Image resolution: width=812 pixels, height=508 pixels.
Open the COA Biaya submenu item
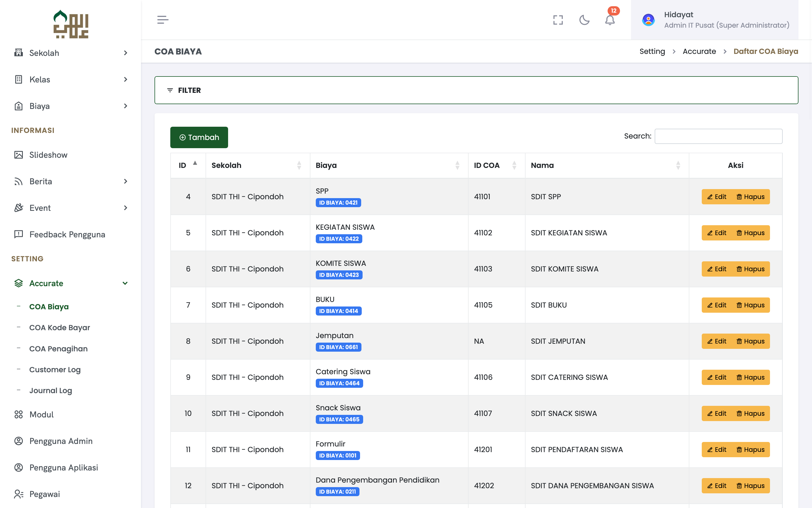[49, 307]
